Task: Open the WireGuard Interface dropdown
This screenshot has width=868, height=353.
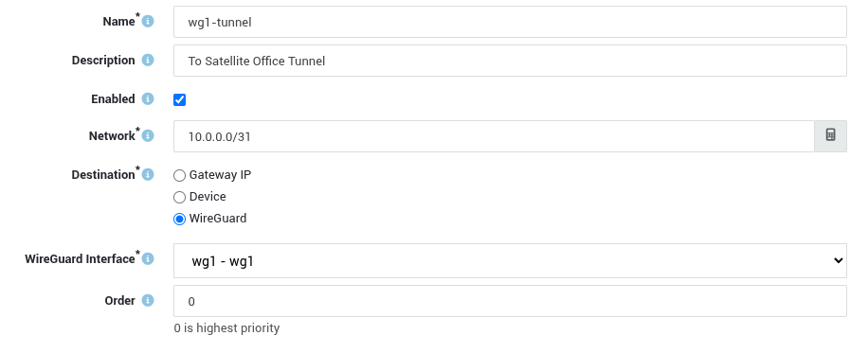Action: [x=510, y=260]
